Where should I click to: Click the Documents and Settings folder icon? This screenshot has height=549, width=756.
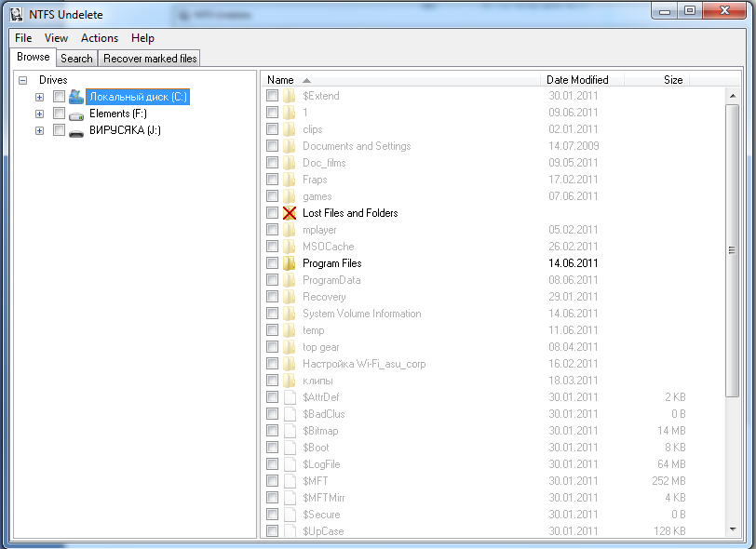(x=290, y=146)
